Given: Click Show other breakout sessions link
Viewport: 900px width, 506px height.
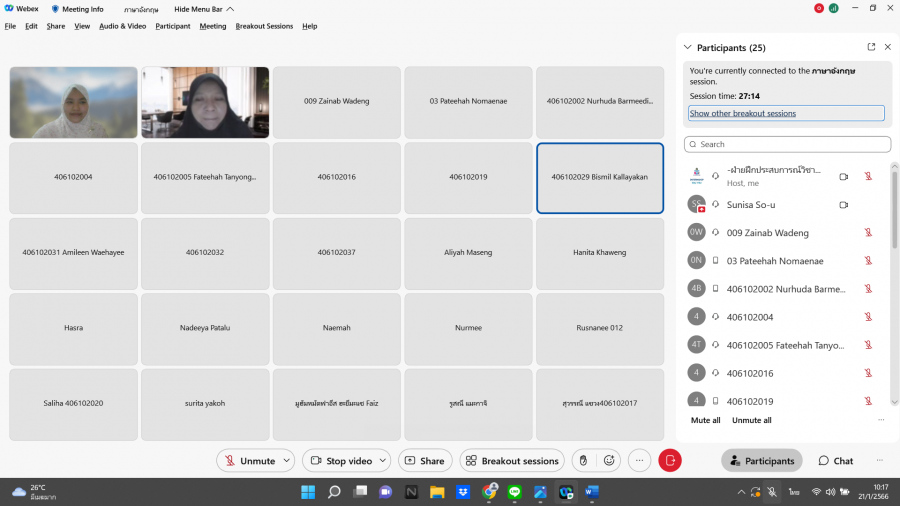Looking at the screenshot, I should pos(743,113).
